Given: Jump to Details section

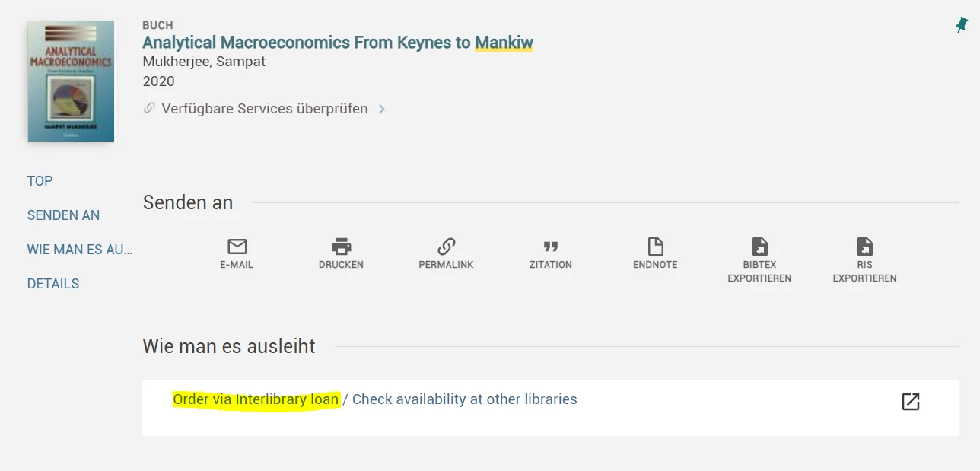Looking at the screenshot, I should tap(53, 284).
